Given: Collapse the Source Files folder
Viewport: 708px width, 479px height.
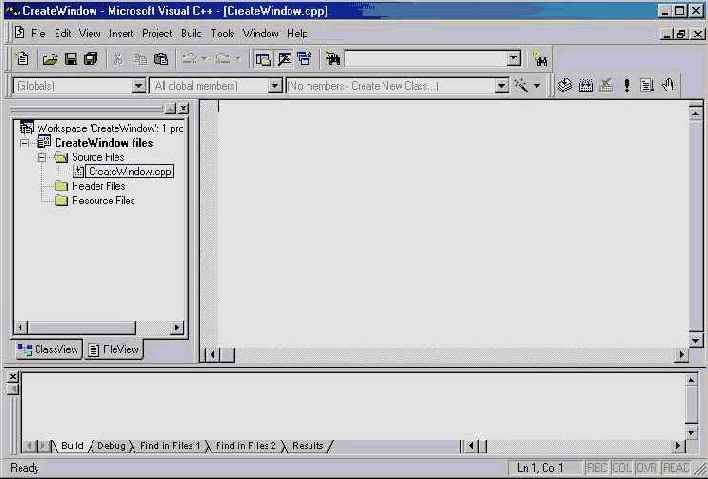Looking at the screenshot, I should coord(43,157).
